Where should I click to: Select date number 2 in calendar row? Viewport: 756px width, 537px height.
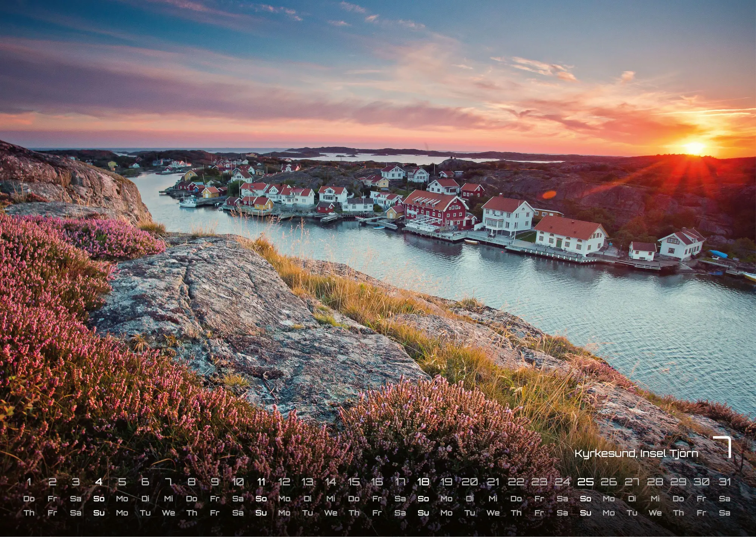pyautogui.click(x=52, y=482)
